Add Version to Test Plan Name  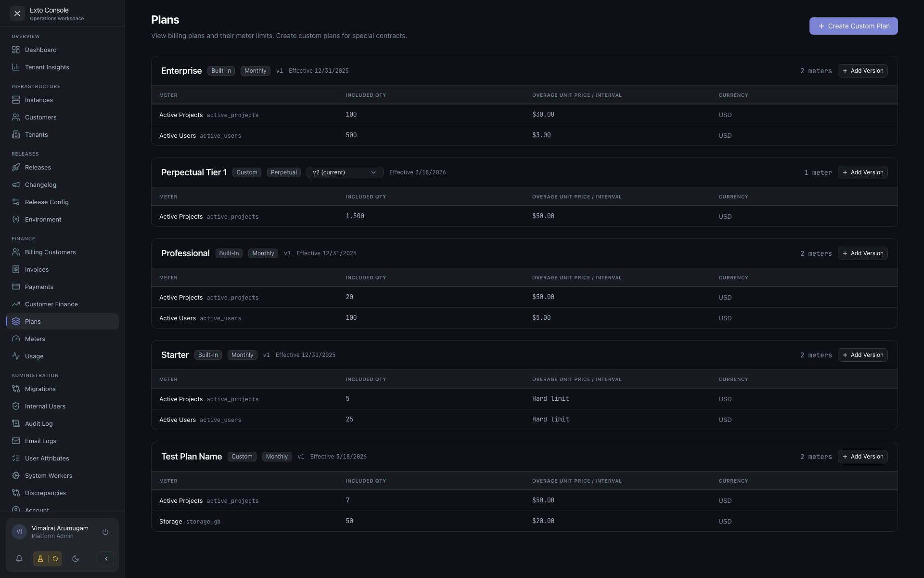click(x=862, y=457)
